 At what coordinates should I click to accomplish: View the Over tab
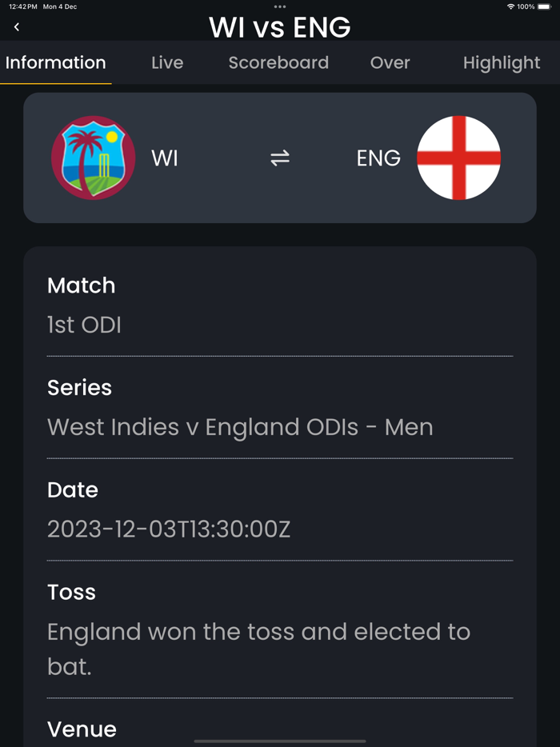pyautogui.click(x=390, y=62)
